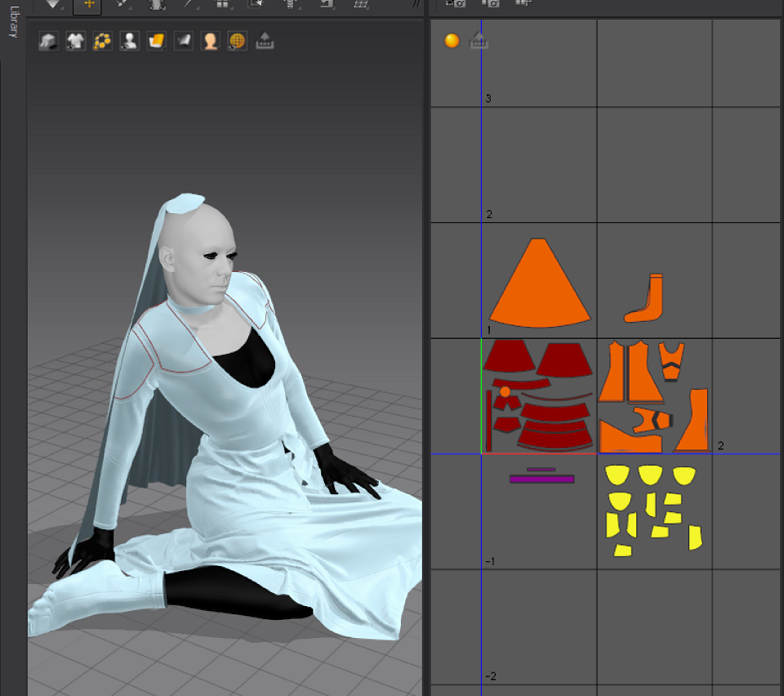This screenshot has width=784, height=696.
Task: Toggle the show avatar icon
Action: click(130, 41)
